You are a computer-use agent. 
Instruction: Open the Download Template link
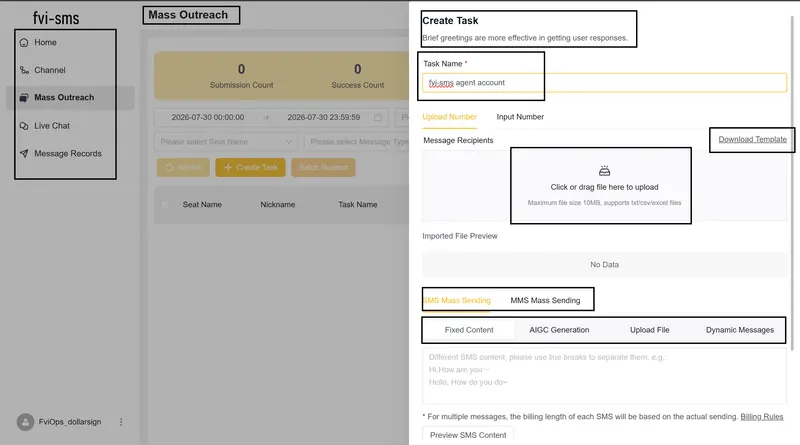point(752,139)
